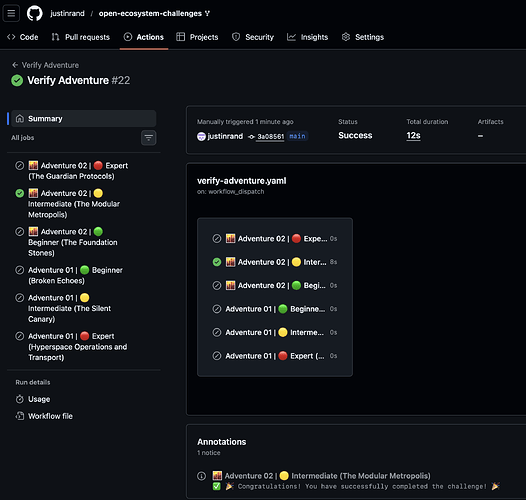This screenshot has width=526, height=500.
Task: Click the back arrow to Verify Adventure
Action: [15, 65]
